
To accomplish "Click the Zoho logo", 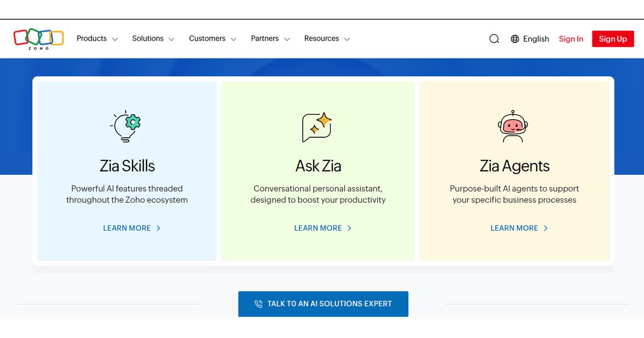I will pyautogui.click(x=39, y=39).
